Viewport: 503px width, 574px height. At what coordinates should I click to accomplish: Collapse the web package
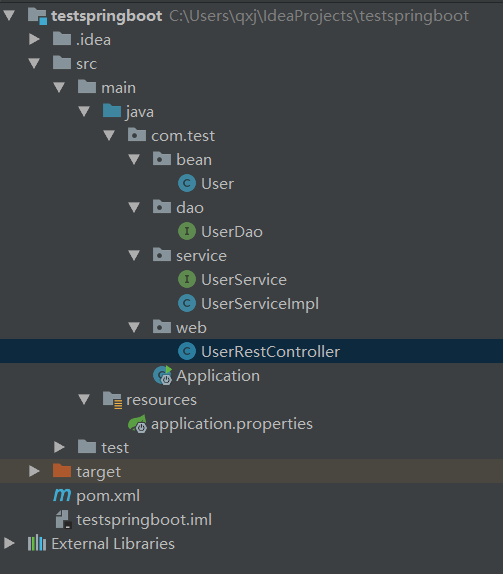(134, 328)
